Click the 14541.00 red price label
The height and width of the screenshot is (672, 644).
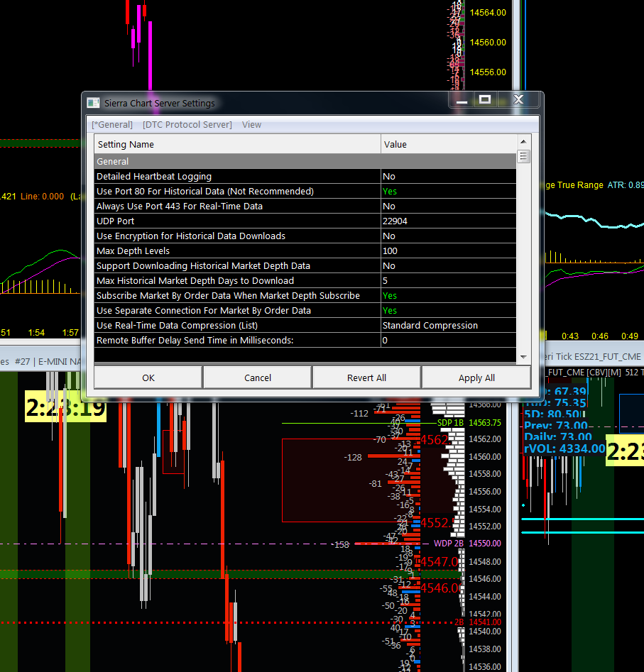pyautogui.click(x=485, y=622)
